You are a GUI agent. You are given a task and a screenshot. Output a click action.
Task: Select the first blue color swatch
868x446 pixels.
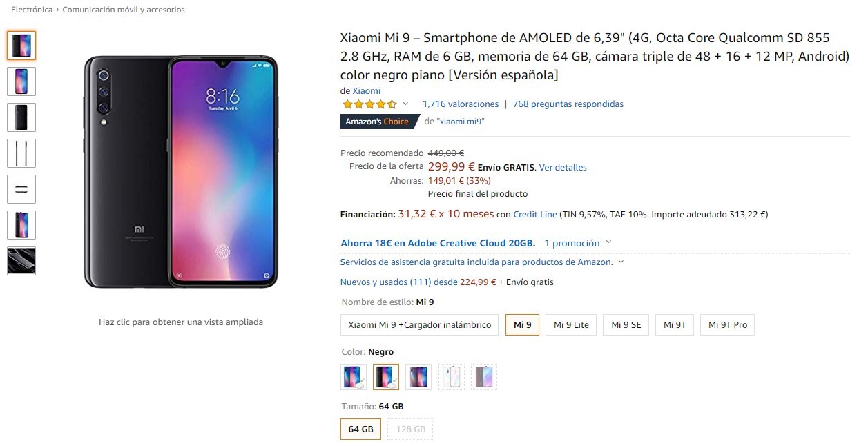pos(354,377)
